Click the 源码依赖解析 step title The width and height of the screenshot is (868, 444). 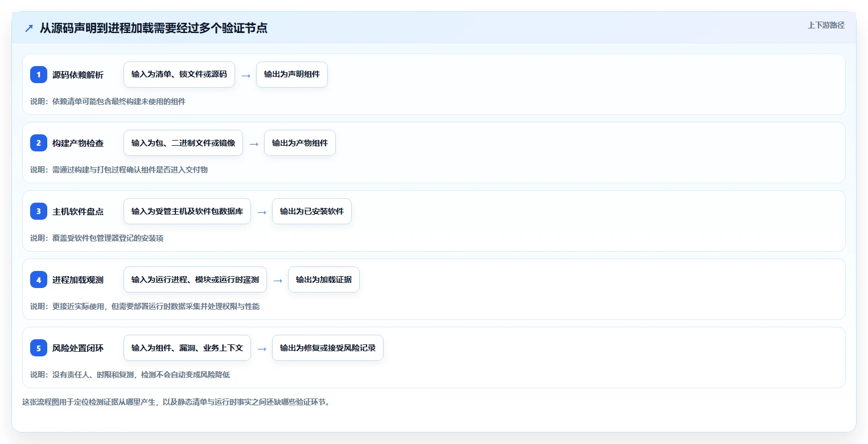click(78, 75)
